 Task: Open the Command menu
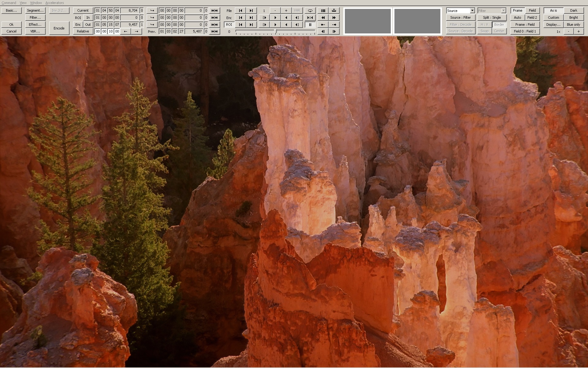(x=9, y=3)
